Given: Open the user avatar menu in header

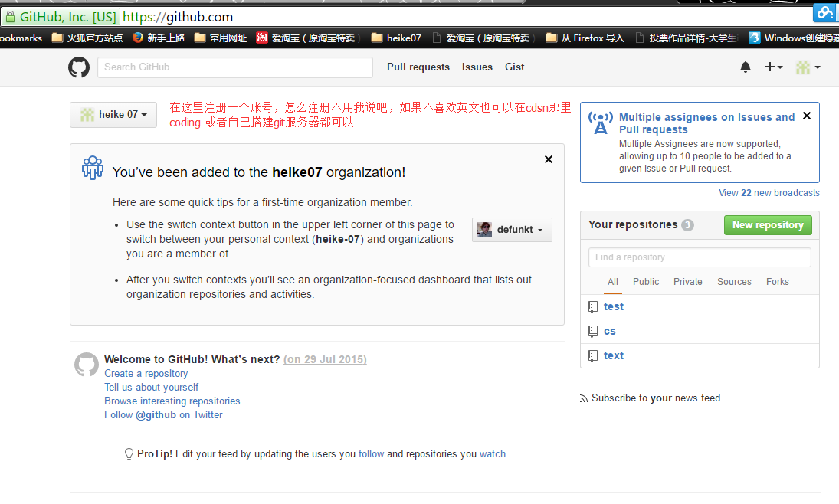Looking at the screenshot, I should pyautogui.click(x=808, y=67).
